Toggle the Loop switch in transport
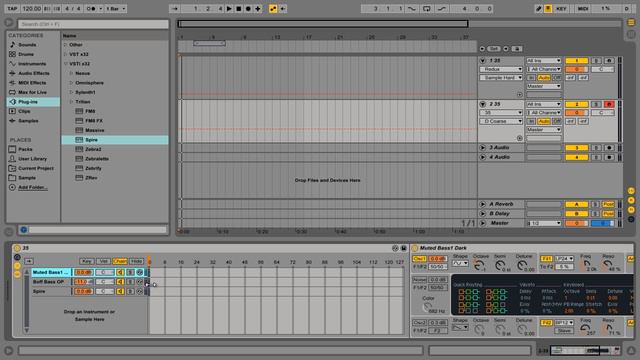 tap(427, 9)
